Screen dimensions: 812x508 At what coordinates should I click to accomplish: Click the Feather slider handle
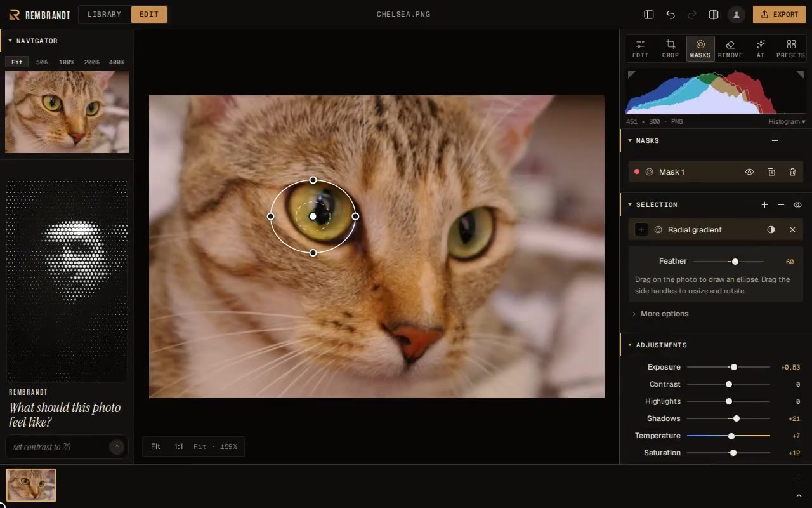[735, 262]
